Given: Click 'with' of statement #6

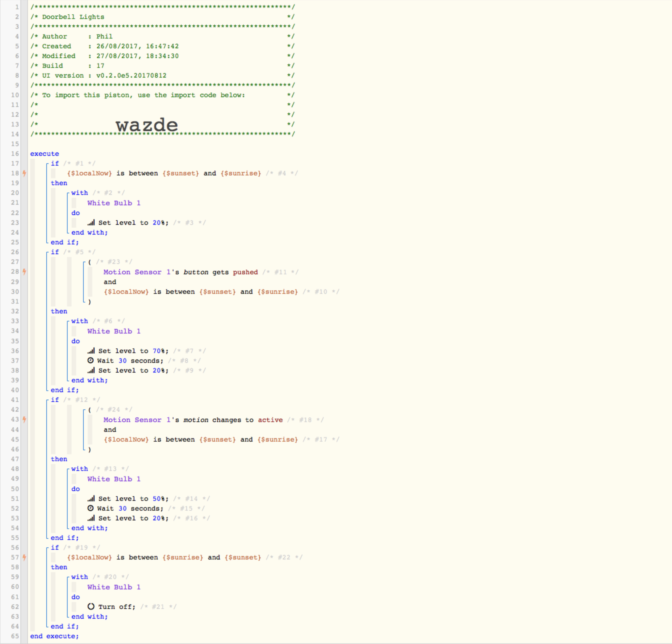Looking at the screenshot, I should (80, 321).
